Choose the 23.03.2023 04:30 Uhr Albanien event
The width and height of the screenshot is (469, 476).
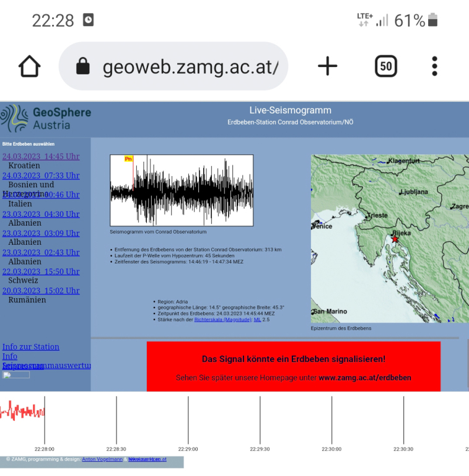coord(41,214)
